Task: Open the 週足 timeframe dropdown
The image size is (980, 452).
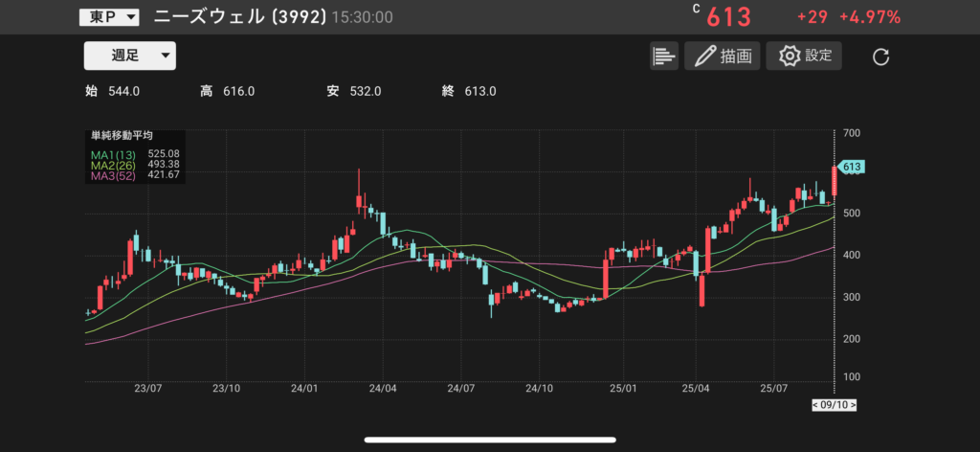Action: click(130, 56)
